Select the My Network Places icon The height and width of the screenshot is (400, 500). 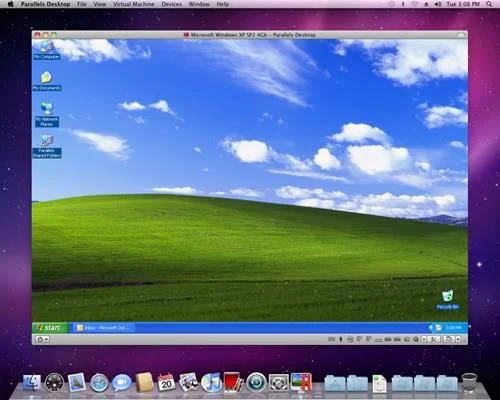click(x=47, y=114)
